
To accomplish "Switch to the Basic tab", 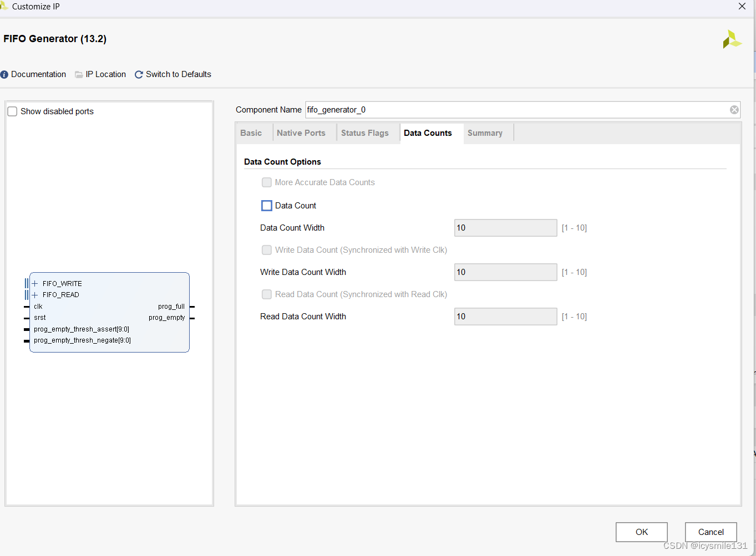I will pyautogui.click(x=251, y=133).
